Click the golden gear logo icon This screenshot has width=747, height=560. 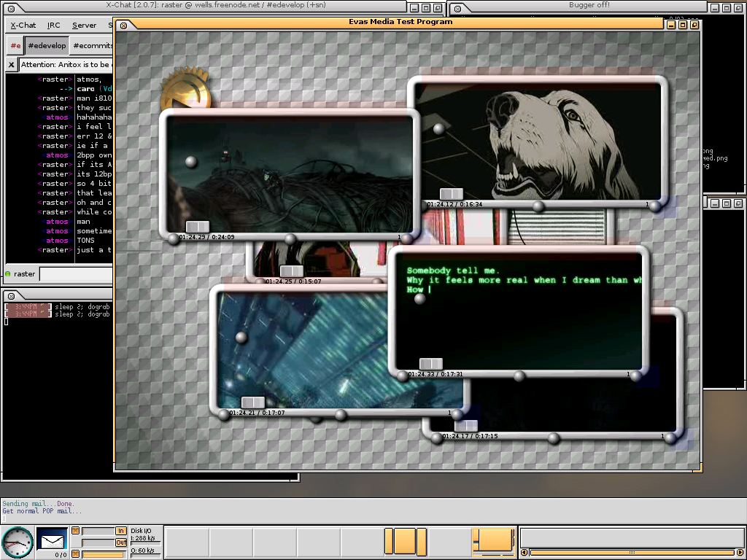(x=182, y=89)
